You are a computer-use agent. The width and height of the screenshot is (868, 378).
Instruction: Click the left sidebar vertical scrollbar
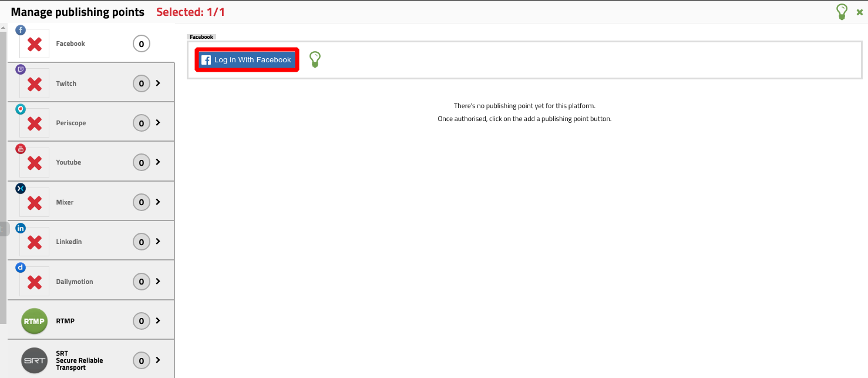pyautogui.click(x=3, y=176)
